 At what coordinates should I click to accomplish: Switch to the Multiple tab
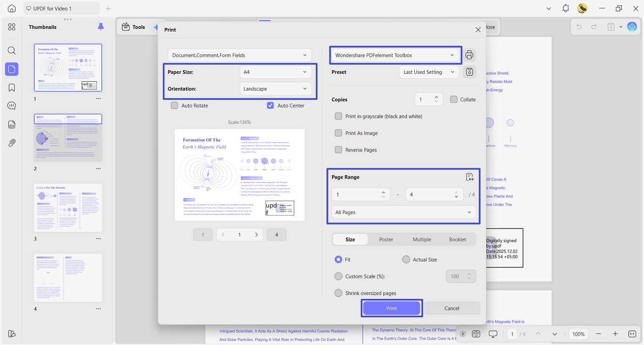(x=422, y=239)
